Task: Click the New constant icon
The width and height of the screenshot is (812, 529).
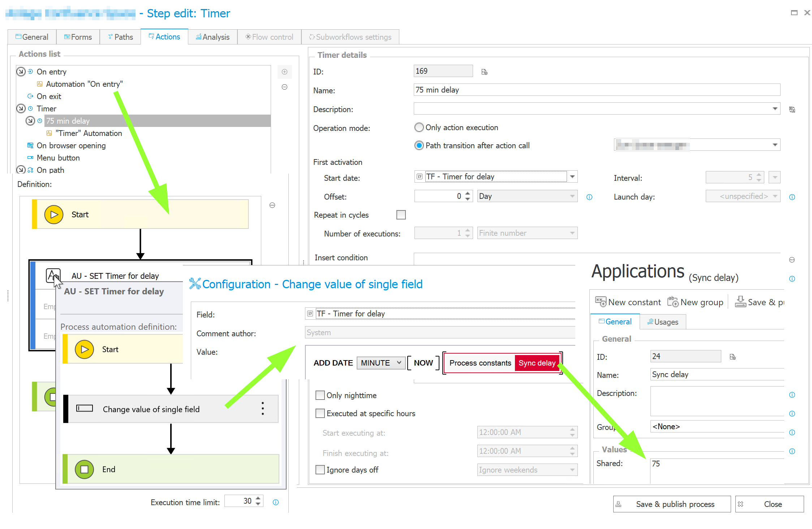Action: click(x=600, y=302)
